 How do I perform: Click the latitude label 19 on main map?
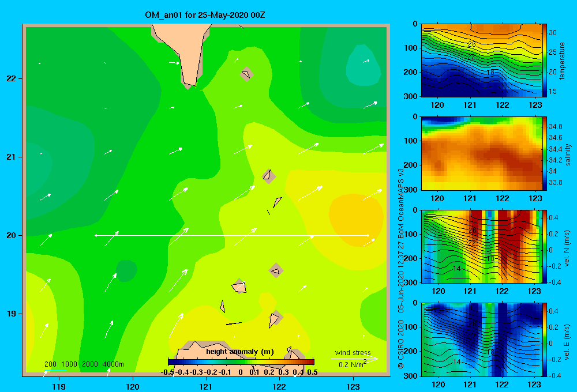(11, 314)
